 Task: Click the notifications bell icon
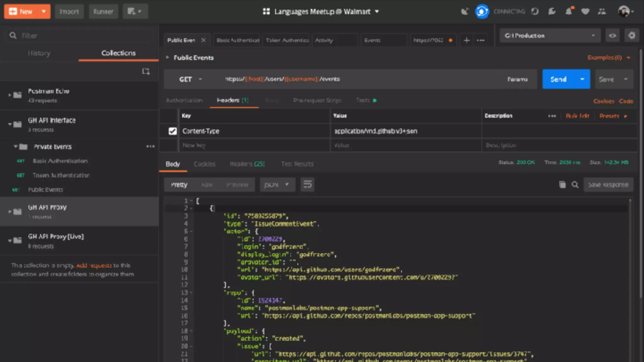569,12
